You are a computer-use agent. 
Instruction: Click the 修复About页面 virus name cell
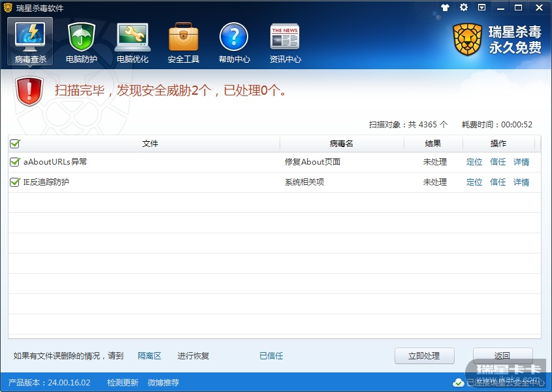[313, 161]
